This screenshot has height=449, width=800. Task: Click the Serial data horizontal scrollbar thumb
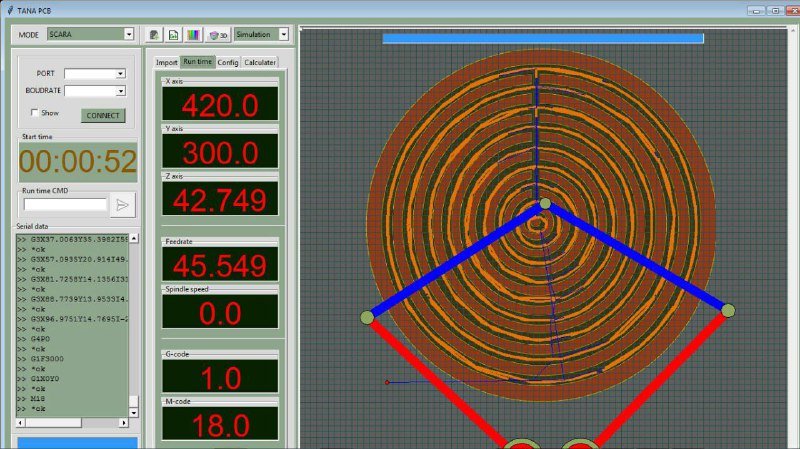tap(54, 423)
